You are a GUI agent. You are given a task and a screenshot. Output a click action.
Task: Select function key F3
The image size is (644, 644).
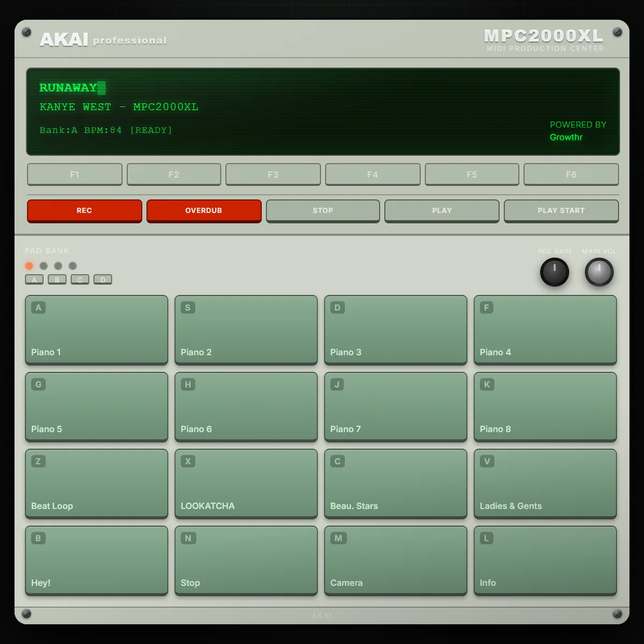[x=273, y=174]
